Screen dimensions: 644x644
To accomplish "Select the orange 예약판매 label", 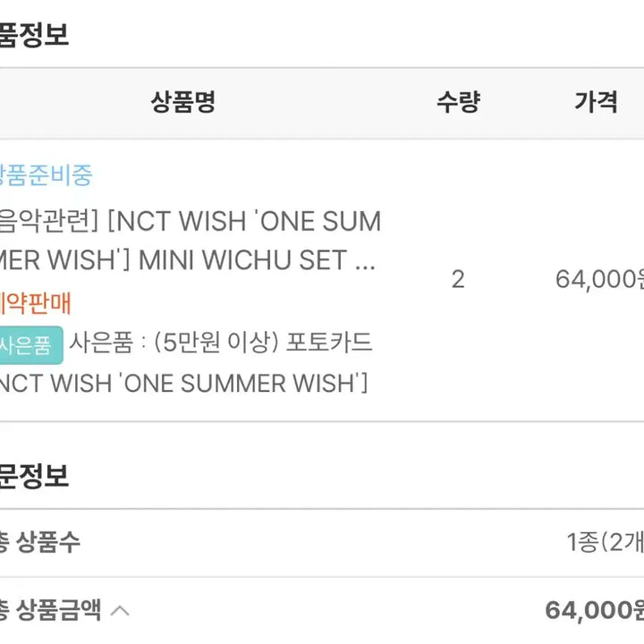I will pyautogui.click(x=36, y=303).
